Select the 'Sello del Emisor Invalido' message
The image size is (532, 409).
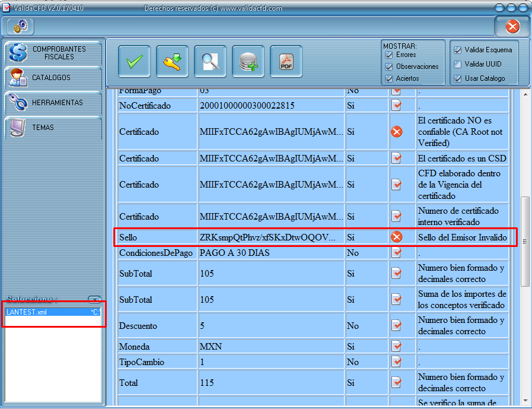point(463,237)
